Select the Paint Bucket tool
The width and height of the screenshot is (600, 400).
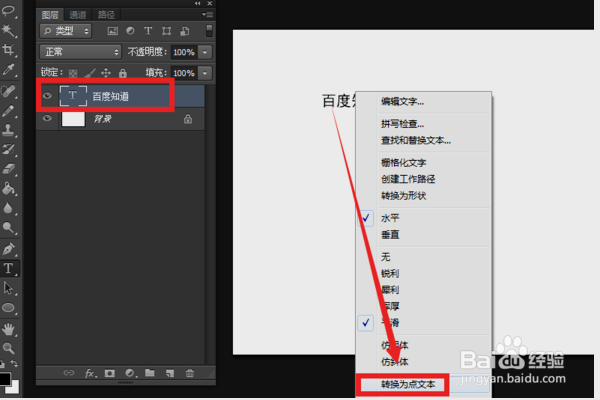pos(8,188)
